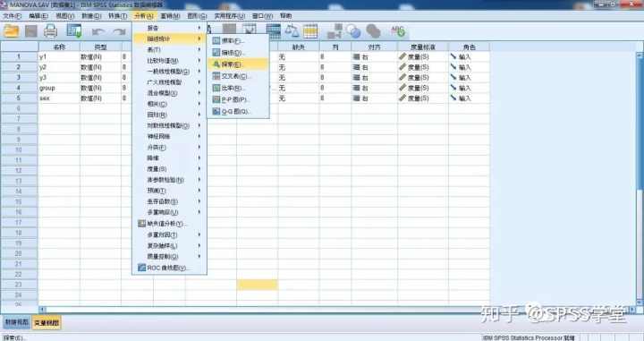Open ROC 曲线图(V) menu entry
644x341 pixels.
coord(169,268)
